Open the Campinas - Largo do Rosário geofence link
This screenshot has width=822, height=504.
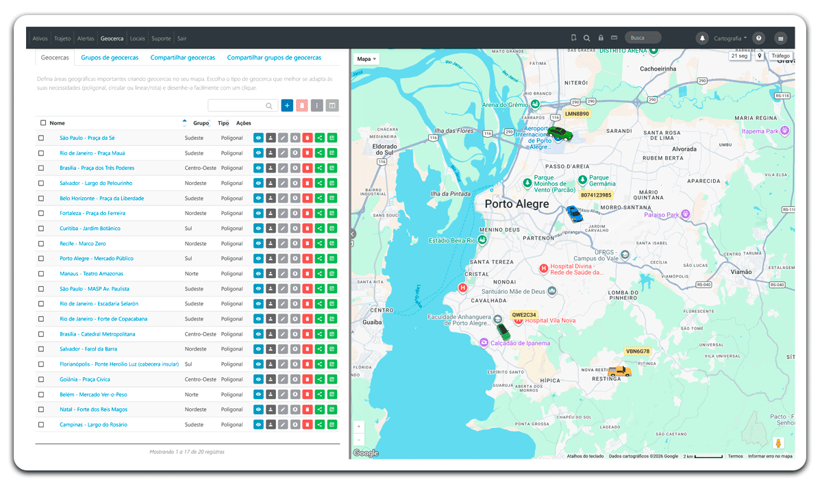(x=93, y=425)
